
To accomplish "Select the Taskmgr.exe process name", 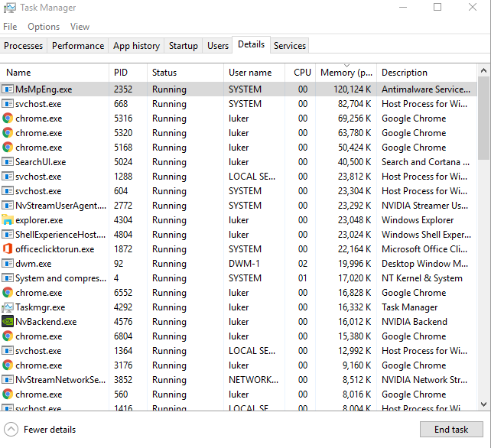I will click(x=41, y=307).
